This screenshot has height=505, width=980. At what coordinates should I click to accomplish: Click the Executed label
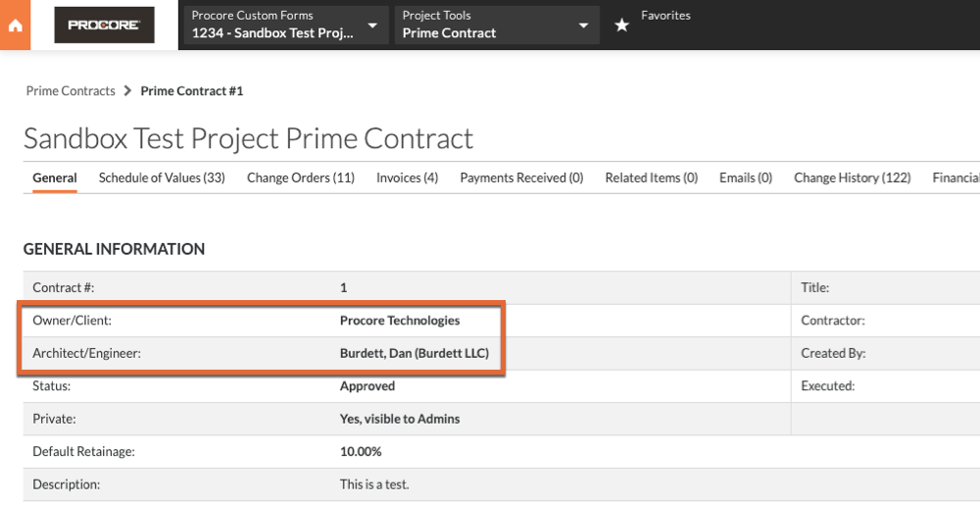pyautogui.click(x=828, y=386)
